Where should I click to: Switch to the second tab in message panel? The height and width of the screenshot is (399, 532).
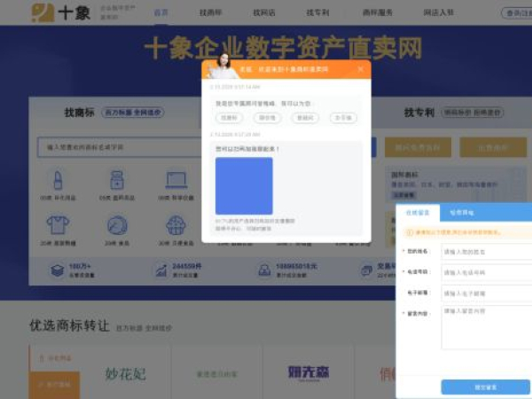(x=462, y=213)
